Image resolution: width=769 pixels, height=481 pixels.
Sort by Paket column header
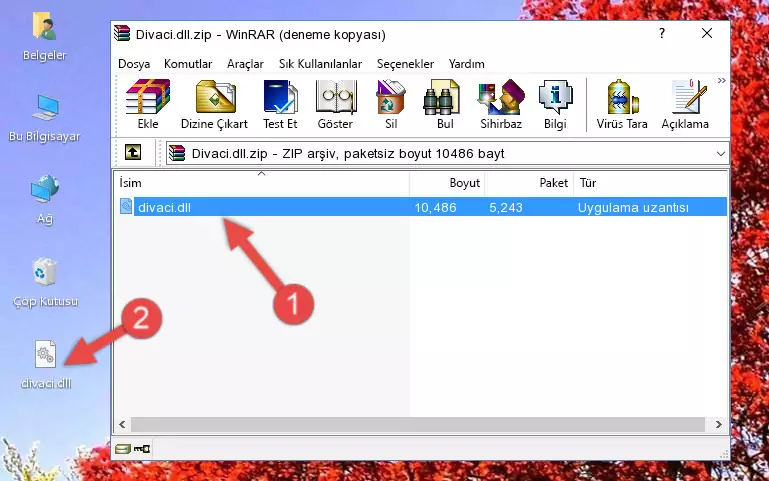coord(529,183)
